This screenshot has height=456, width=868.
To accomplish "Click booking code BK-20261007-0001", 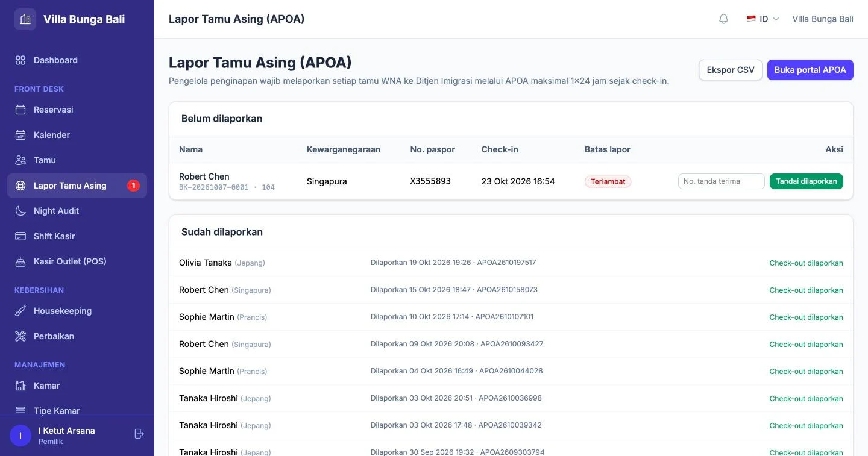I will (x=213, y=187).
